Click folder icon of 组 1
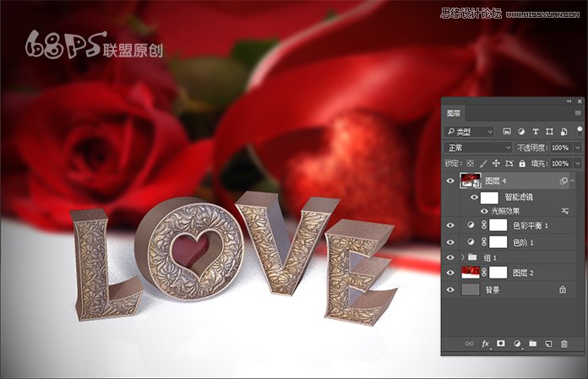 pyautogui.click(x=472, y=257)
